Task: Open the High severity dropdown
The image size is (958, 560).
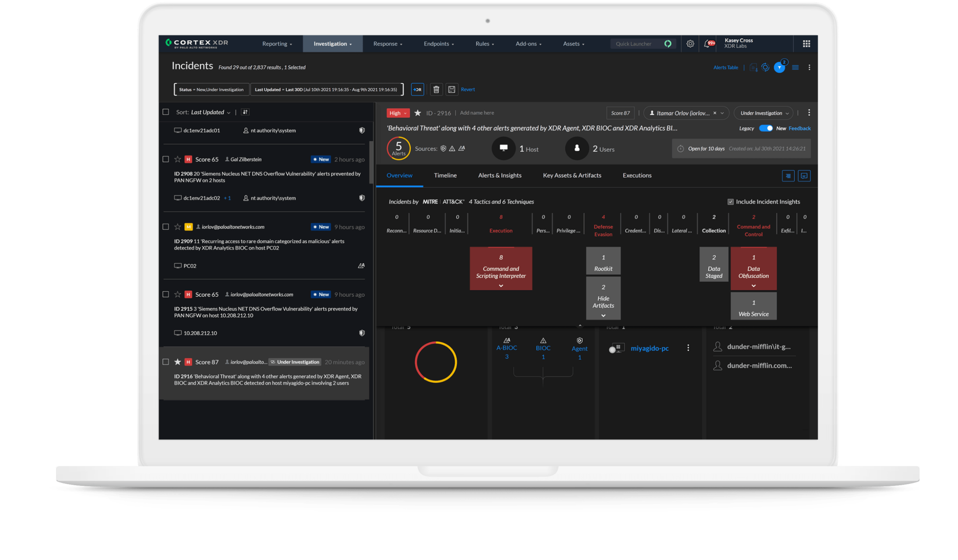Action: tap(398, 113)
